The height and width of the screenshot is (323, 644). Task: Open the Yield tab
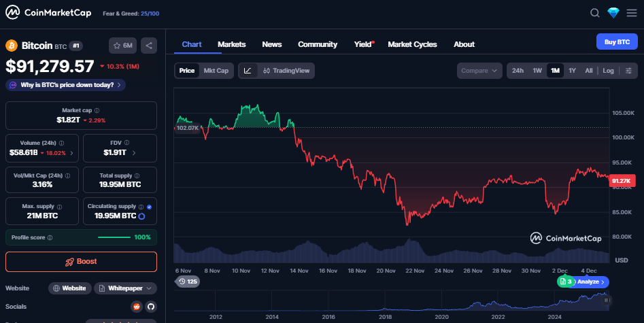pyautogui.click(x=363, y=44)
